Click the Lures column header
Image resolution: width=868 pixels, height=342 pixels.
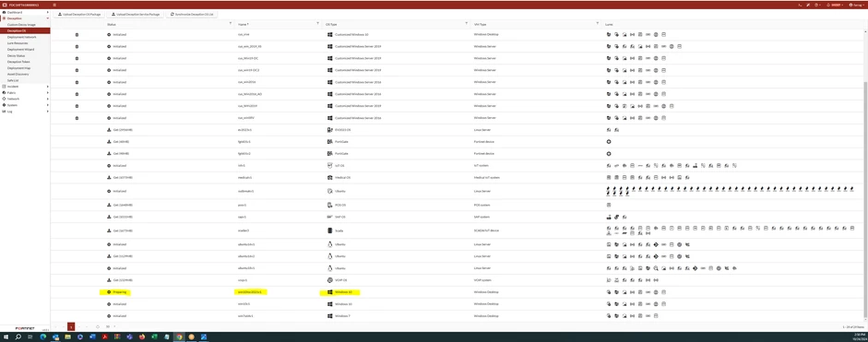(x=609, y=24)
